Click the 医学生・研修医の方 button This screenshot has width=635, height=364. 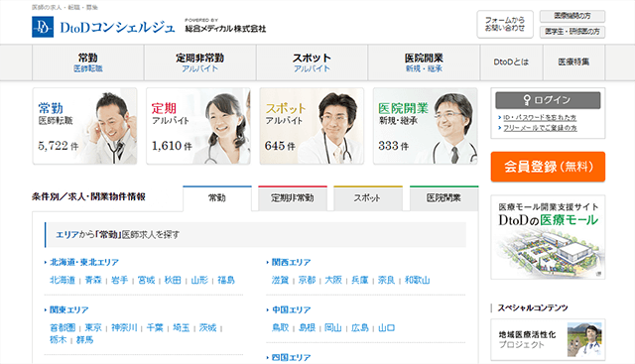[x=572, y=32]
